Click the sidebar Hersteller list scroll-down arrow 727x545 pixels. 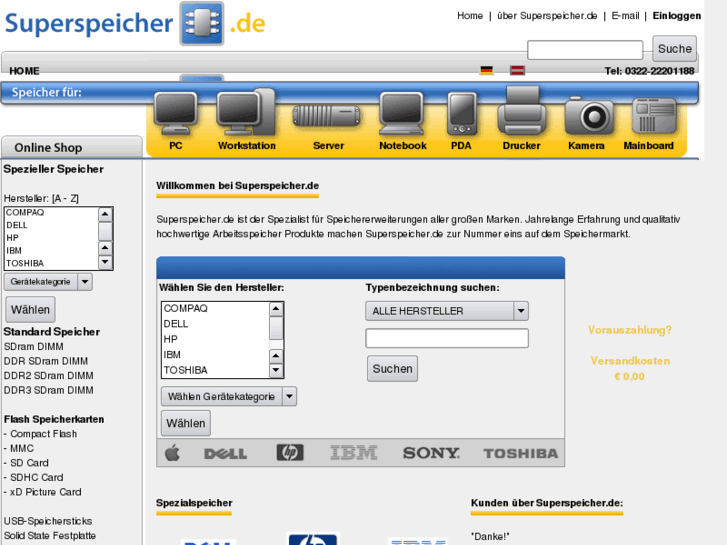tap(105, 262)
